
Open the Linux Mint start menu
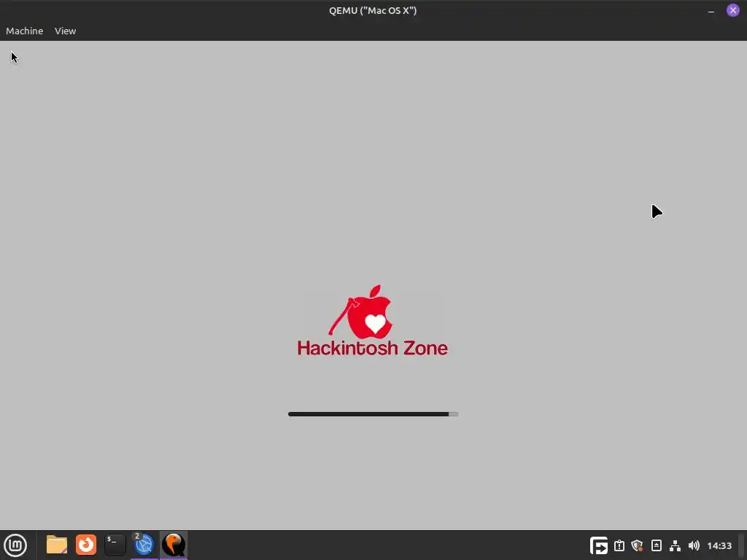pos(16,545)
